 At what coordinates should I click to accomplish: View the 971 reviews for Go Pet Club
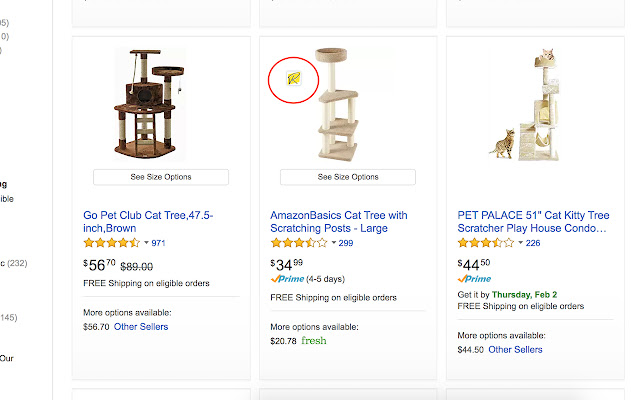click(158, 243)
